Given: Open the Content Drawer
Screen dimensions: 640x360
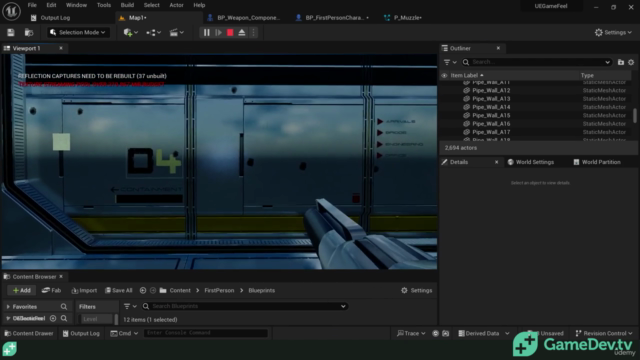Looking at the screenshot, I should coord(29,333).
